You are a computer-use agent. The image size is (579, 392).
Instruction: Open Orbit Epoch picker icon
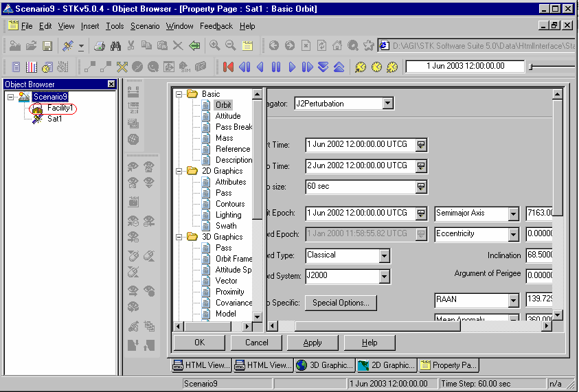pyautogui.click(x=421, y=214)
